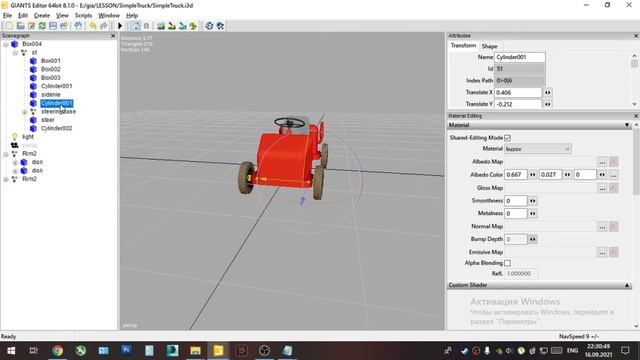Activate the first terrain sculpt mode icon
This screenshot has width=640, height=360.
(x=161, y=26)
